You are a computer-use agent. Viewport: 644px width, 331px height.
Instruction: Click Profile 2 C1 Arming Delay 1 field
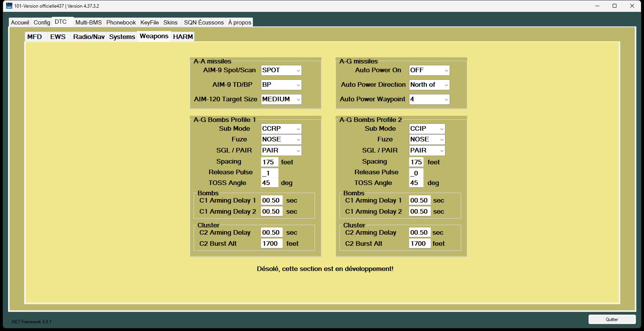(420, 201)
